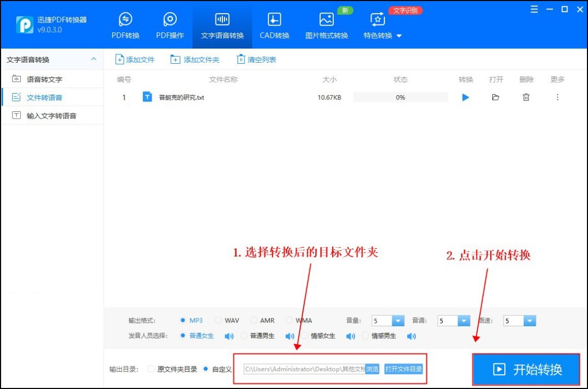
Task: Open 图片格式转换 converter
Action: (325, 24)
